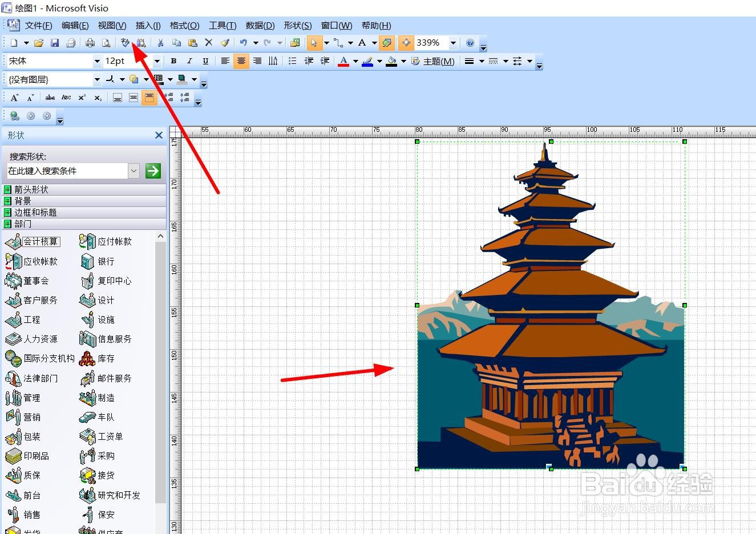Toggle superscript formatting

click(x=82, y=98)
